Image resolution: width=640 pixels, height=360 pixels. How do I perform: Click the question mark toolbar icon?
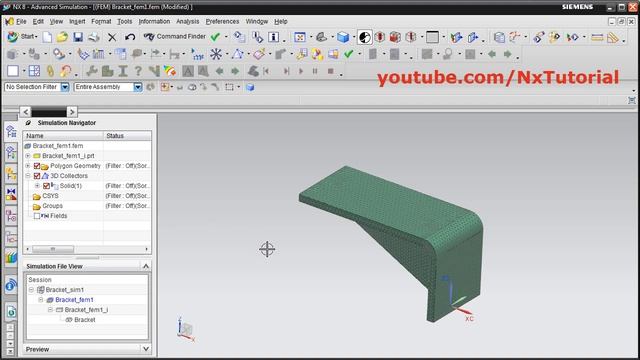coord(138,71)
